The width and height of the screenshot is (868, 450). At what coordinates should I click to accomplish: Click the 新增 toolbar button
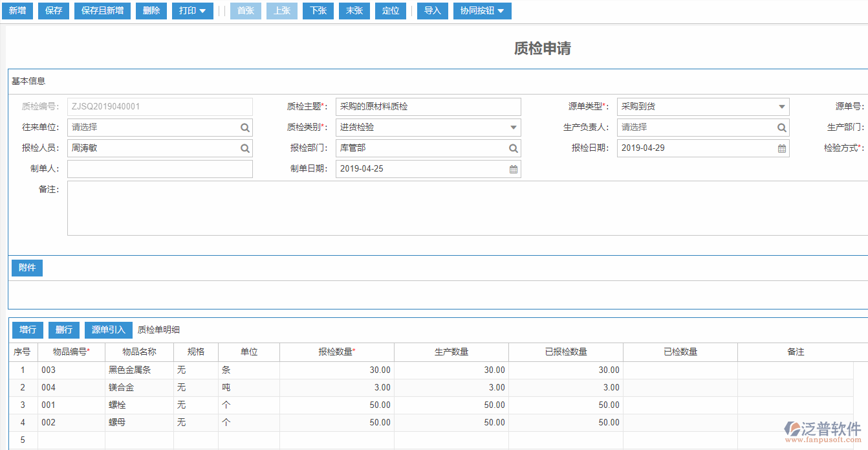click(x=17, y=11)
